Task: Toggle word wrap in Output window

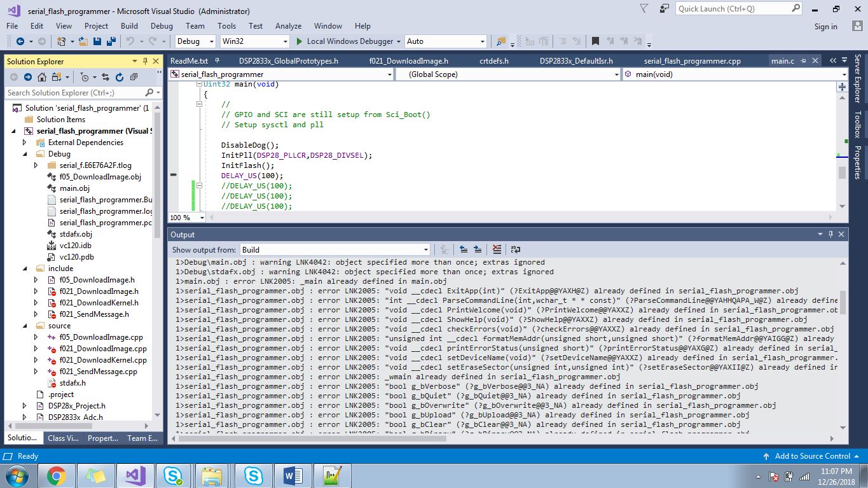Action: click(x=516, y=250)
